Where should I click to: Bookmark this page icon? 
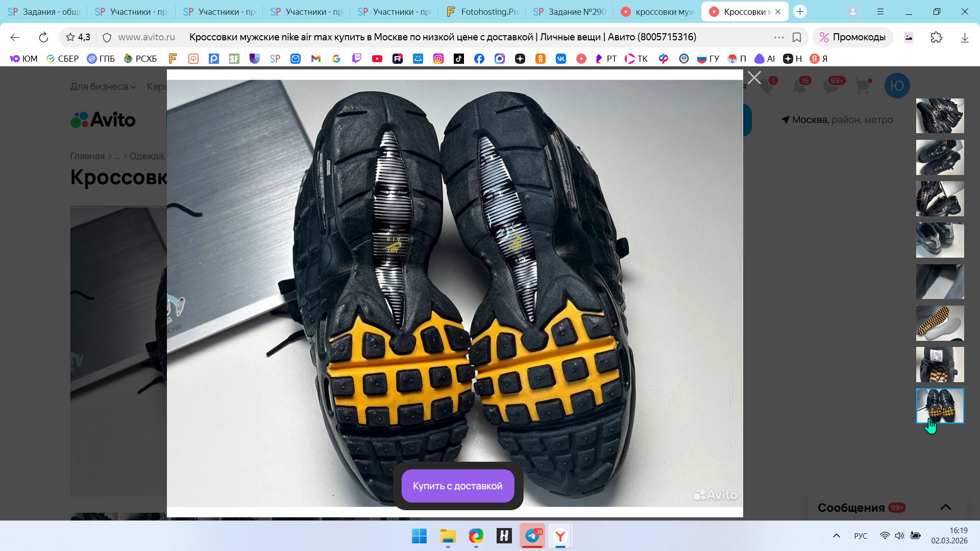796,37
